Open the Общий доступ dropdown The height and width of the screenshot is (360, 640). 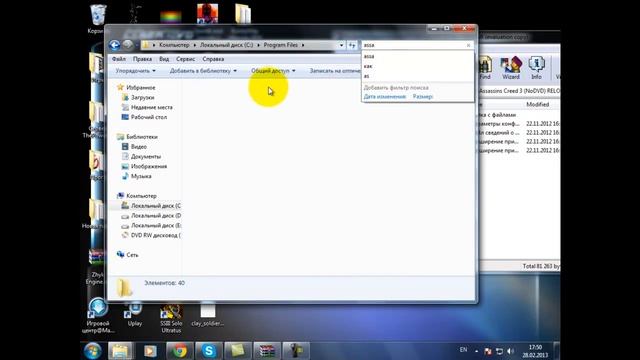click(x=273, y=71)
